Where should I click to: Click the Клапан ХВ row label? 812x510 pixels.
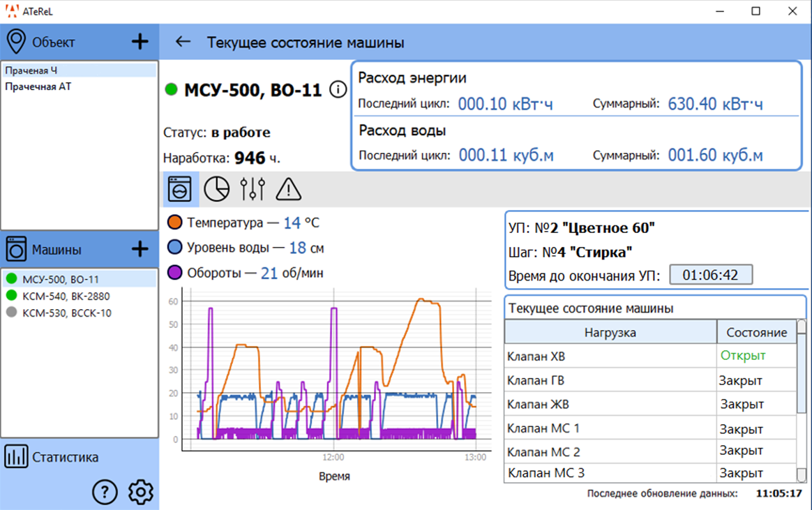(536, 357)
